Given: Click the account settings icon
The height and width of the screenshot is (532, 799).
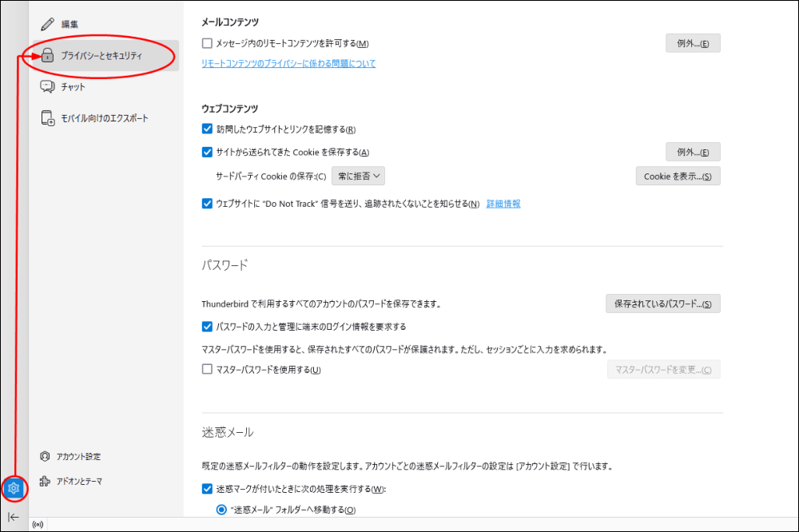Looking at the screenshot, I should [45, 456].
